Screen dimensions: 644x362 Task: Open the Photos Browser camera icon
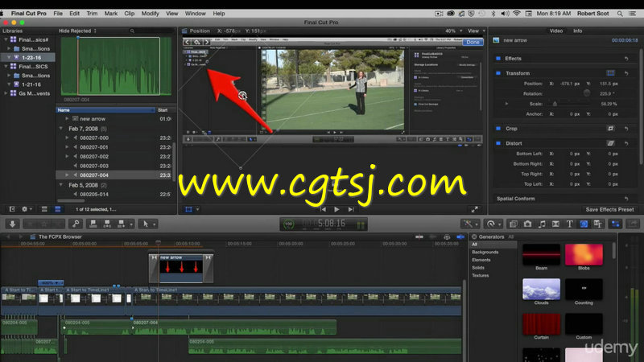[x=528, y=224]
